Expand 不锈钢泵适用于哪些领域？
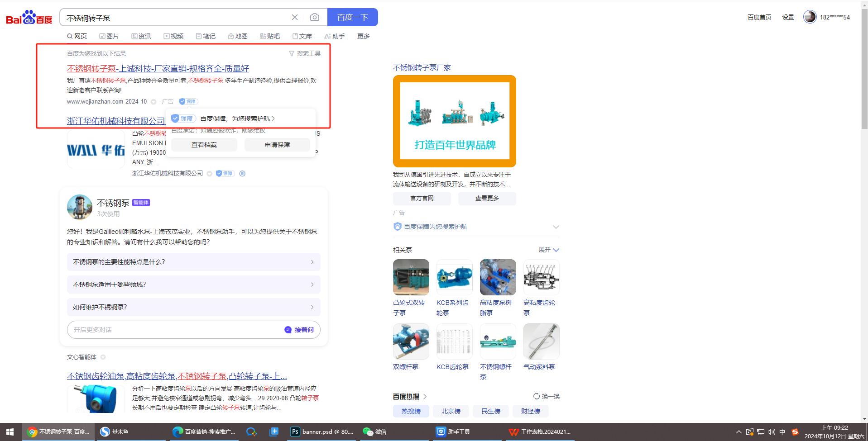868x441 pixels. [x=194, y=285]
